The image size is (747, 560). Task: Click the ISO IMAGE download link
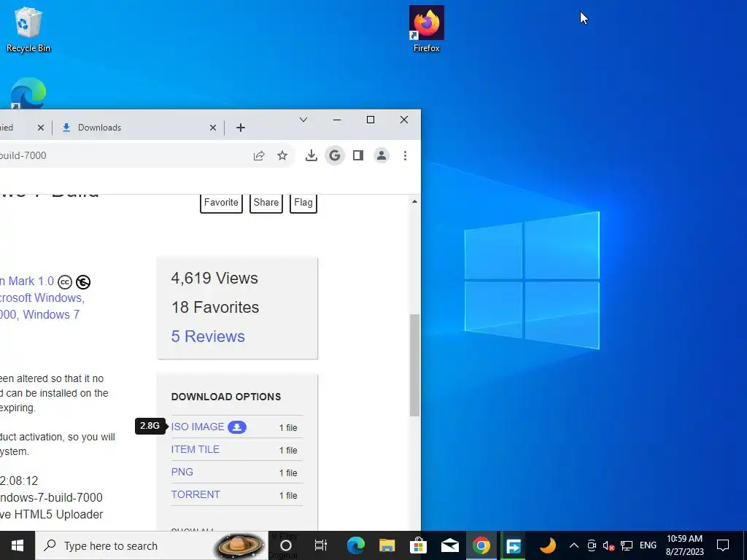pyautogui.click(x=197, y=427)
